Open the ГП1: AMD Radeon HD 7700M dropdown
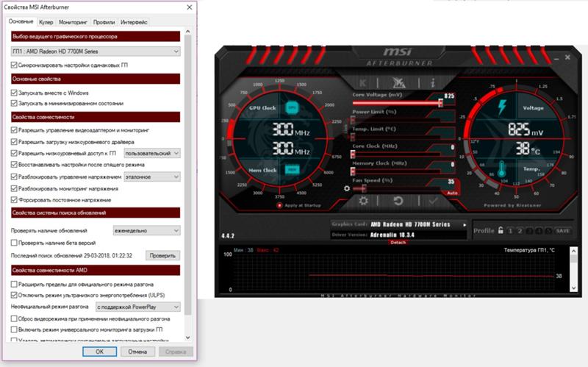The width and height of the screenshot is (588, 367). pyautogui.click(x=96, y=51)
